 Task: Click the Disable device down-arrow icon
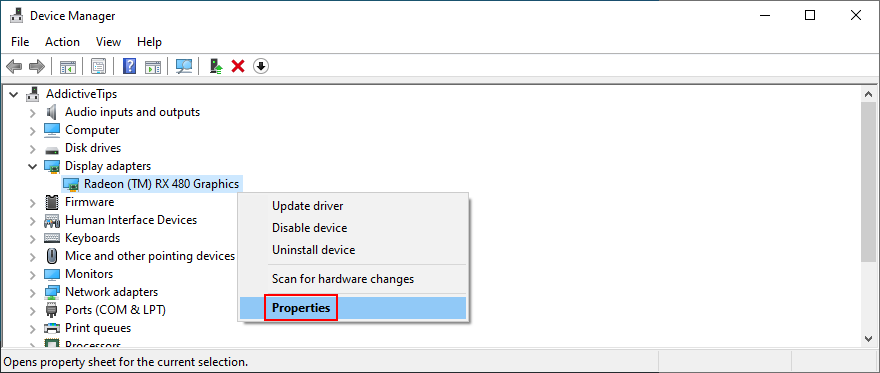click(261, 66)
